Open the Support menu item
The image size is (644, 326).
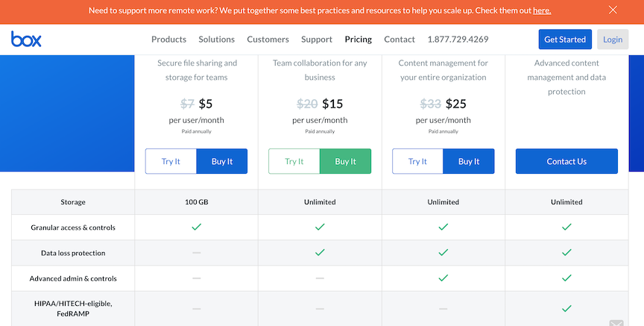tap(317, 40)
